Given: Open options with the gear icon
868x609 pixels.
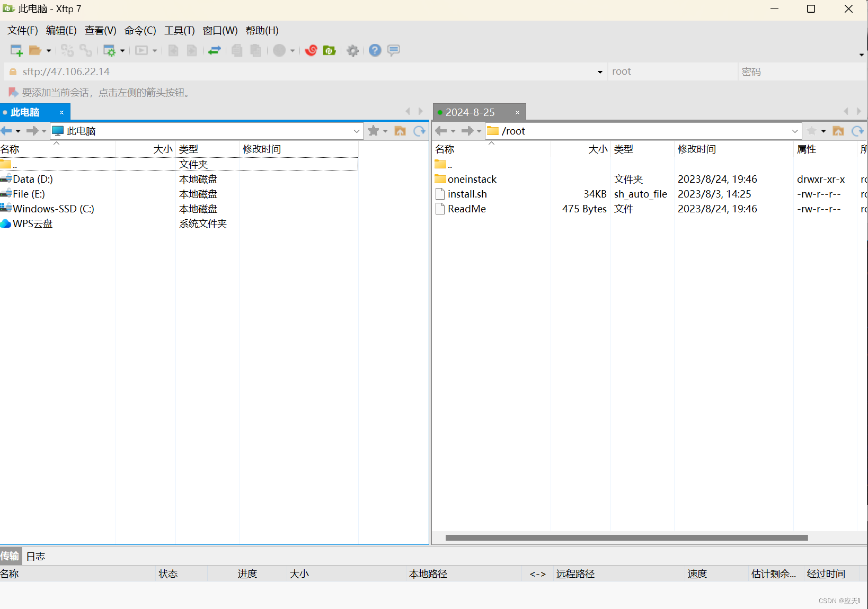Looking at the screenshot, I should [352, 50].
